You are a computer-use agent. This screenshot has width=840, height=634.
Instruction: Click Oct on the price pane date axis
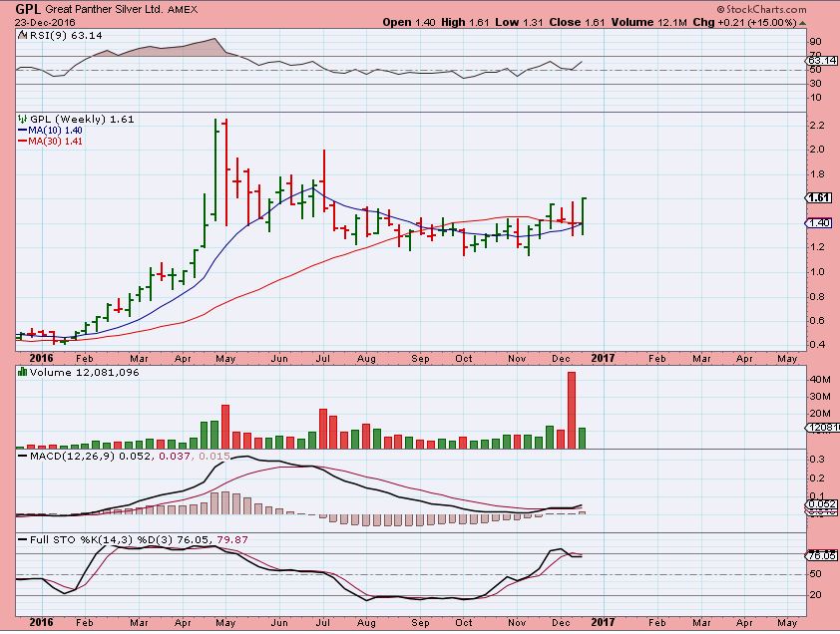click(464, 358)
